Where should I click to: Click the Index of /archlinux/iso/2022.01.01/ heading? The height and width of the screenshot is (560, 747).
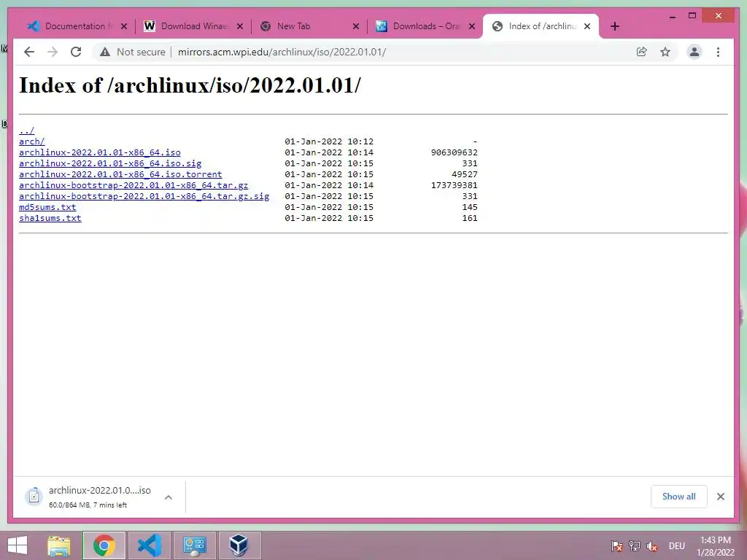190,86
